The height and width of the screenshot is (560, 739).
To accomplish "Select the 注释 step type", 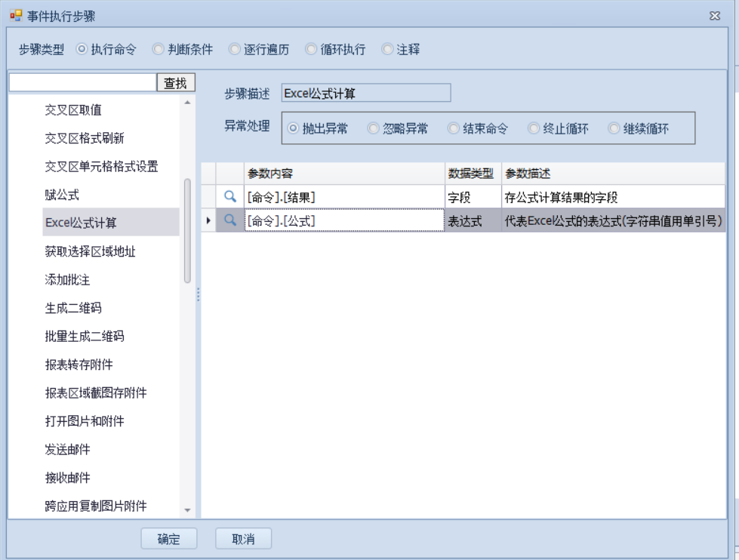I will tap(388, 49).
